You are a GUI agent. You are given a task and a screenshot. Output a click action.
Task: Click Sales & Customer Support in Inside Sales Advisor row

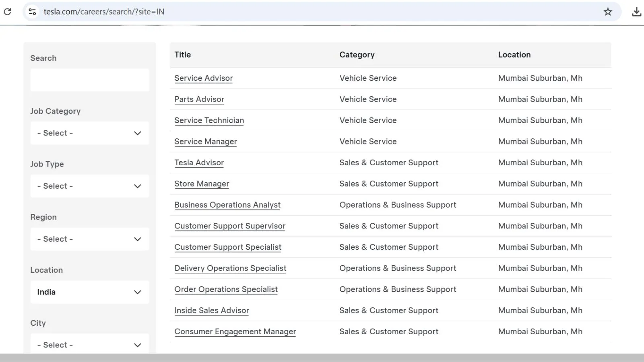tap(389, 311)
